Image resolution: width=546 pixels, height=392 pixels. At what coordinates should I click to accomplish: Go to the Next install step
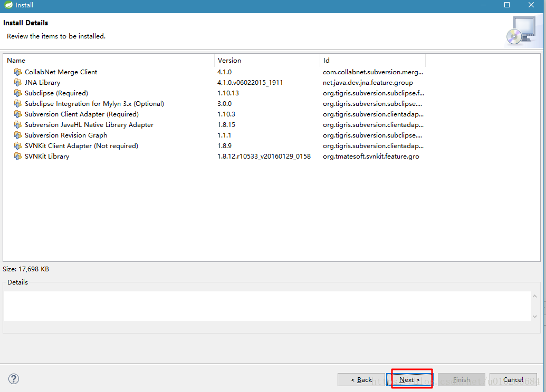pyautogui.click(x=409, y=379)
